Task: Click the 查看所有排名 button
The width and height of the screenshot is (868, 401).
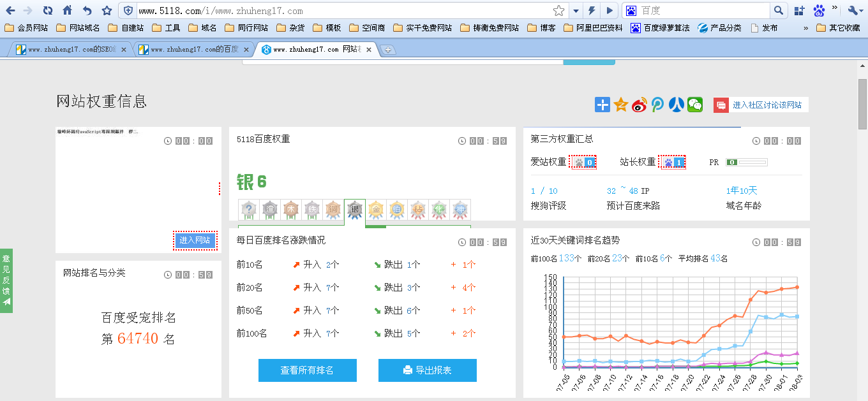Action: pos(307,370)
